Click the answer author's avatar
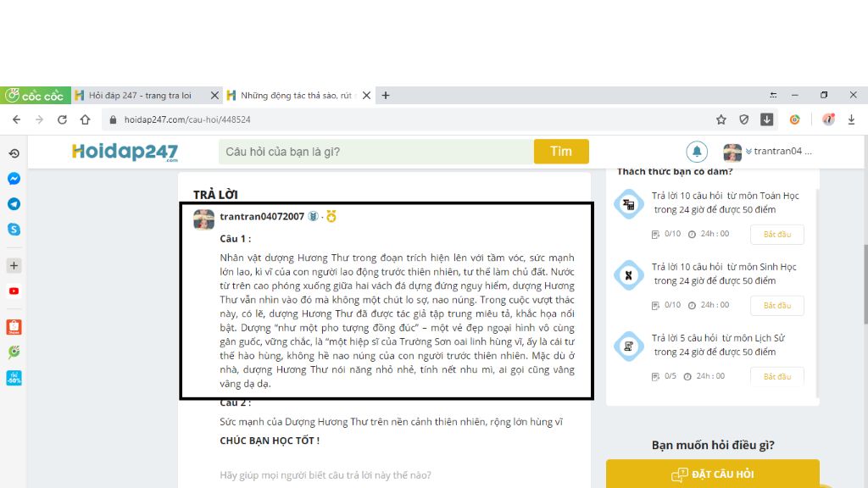 pyautogui.click(x=203, y=219)
